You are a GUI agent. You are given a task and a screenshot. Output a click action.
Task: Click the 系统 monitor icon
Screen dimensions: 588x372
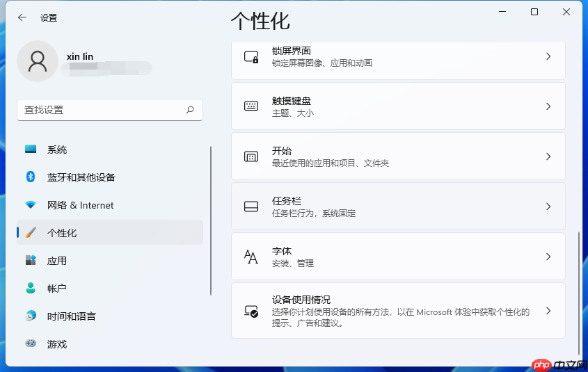pyautogui.click(x=31, y=149)
